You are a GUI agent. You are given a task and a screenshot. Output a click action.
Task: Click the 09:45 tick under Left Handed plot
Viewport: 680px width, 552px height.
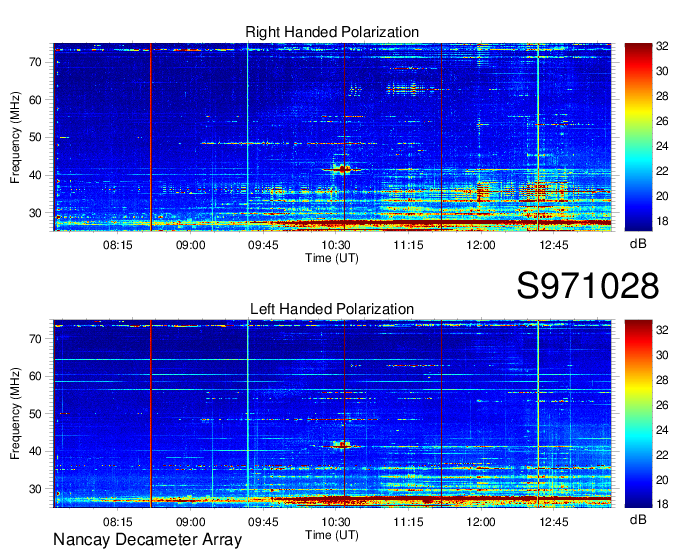263,522
